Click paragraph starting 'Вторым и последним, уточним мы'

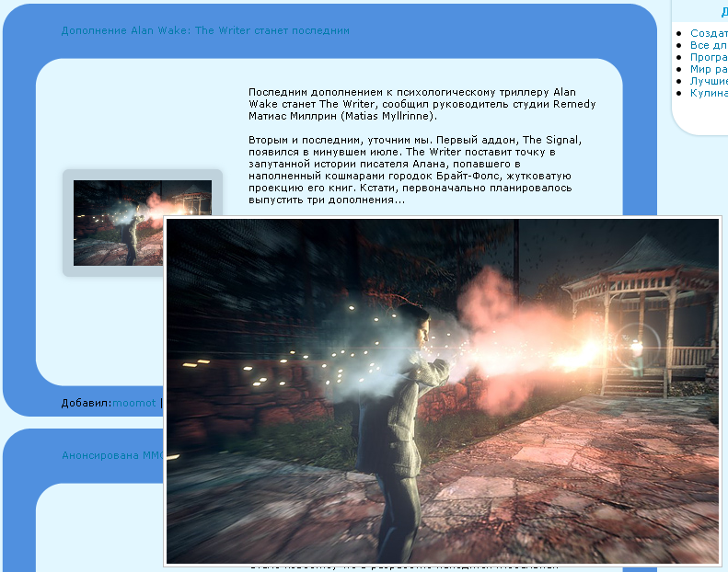[415, 170]
